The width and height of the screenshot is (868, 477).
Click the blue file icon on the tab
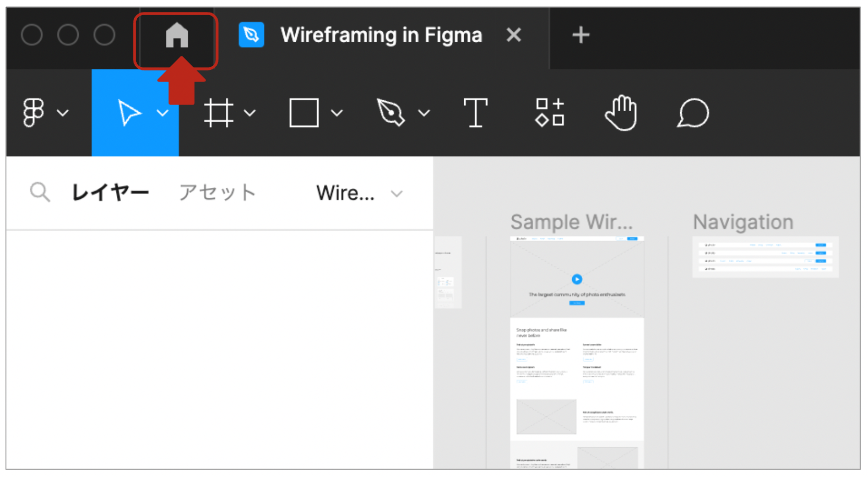click(x=251, y=35)
